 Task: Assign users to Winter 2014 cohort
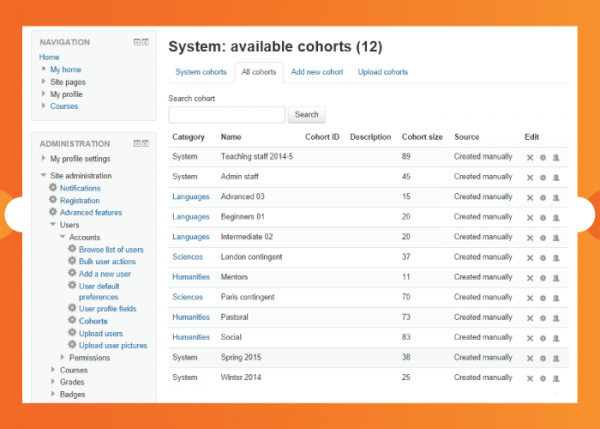556,377
